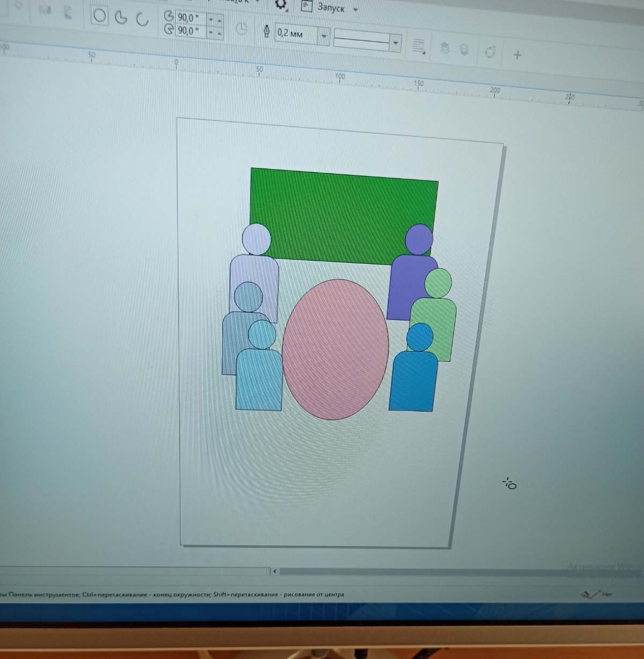644x659 pixels.
Task: Click Convert to curves icon
Action: pyautogui.click(x=489, y=53)
